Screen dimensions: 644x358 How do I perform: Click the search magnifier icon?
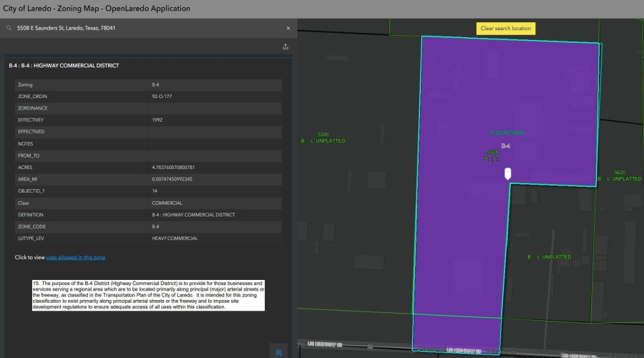[x=9, y=28]
